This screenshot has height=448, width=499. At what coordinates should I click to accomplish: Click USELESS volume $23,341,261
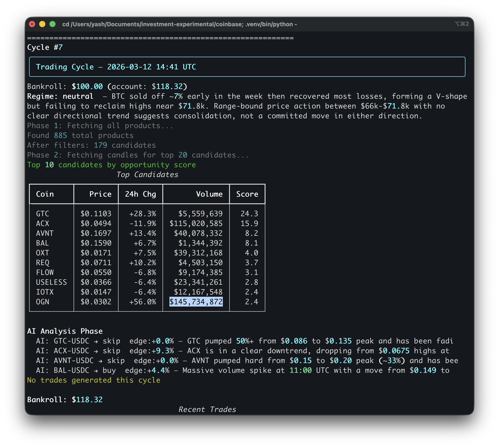tap(198, 282)
